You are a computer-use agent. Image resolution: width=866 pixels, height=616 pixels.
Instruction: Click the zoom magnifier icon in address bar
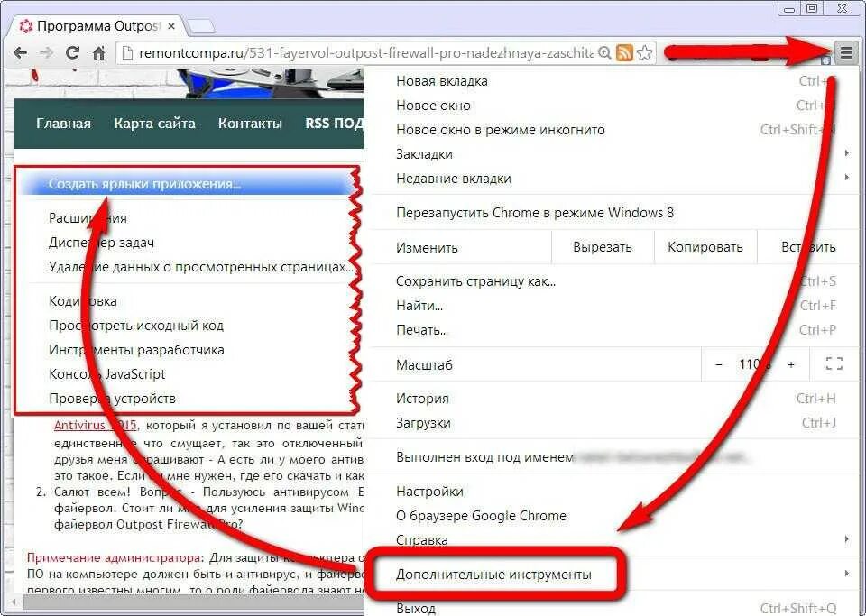604,53
